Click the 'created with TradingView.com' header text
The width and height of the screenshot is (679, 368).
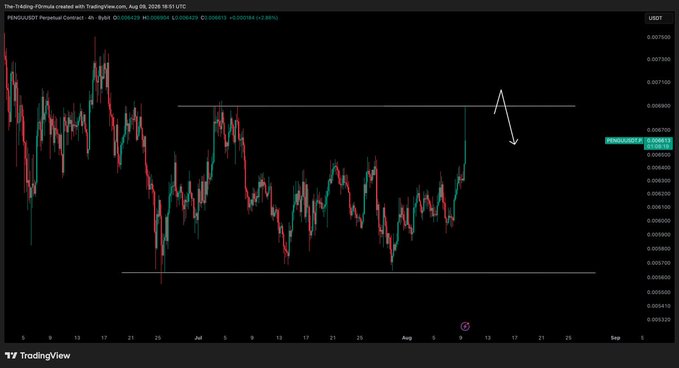92,6
